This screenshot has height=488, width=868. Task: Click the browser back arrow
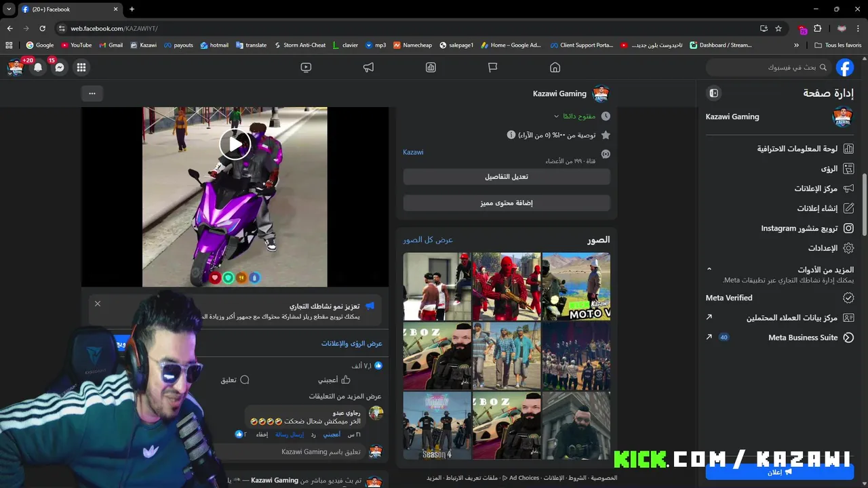(9, 28)
